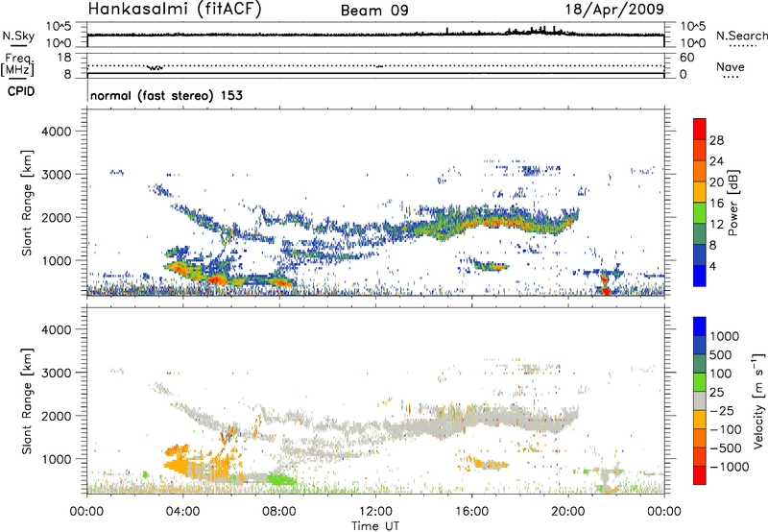Click the '4000' tick on power panel range axis
Screen dimensions: 768x532
[56, 132]
